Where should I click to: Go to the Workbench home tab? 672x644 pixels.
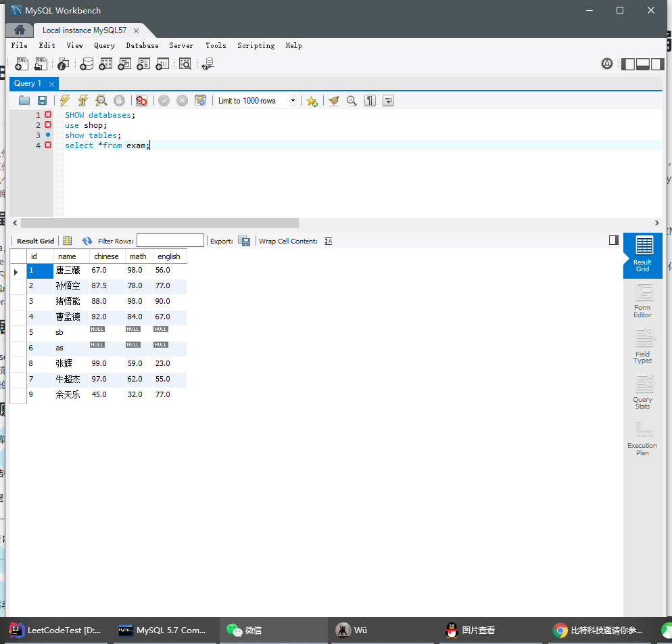tap(20, 30)
